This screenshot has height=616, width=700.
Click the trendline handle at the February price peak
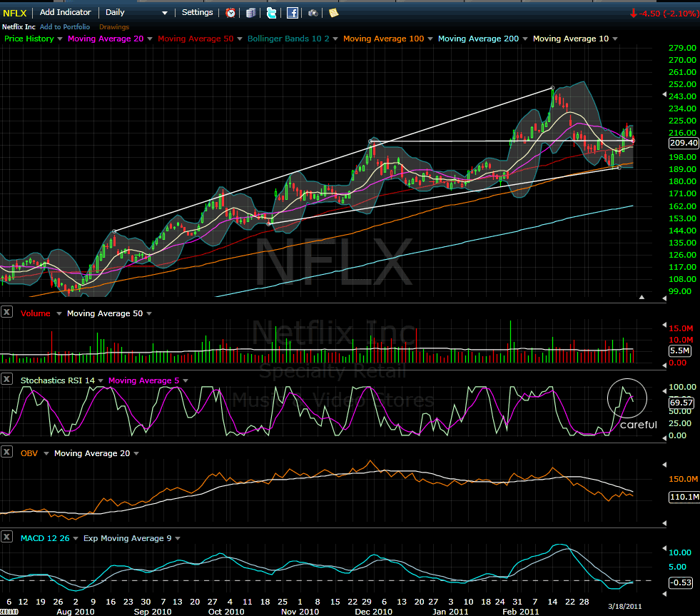point(553,88)
